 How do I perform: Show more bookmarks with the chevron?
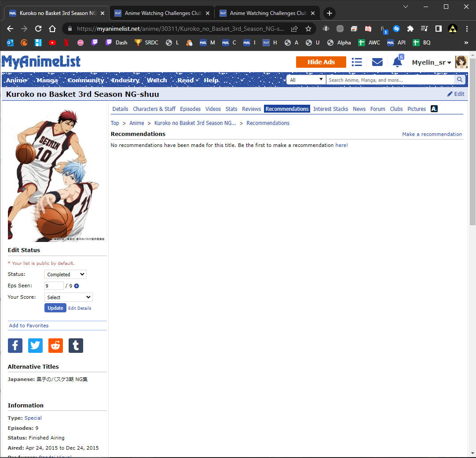[x=466, y=43]
